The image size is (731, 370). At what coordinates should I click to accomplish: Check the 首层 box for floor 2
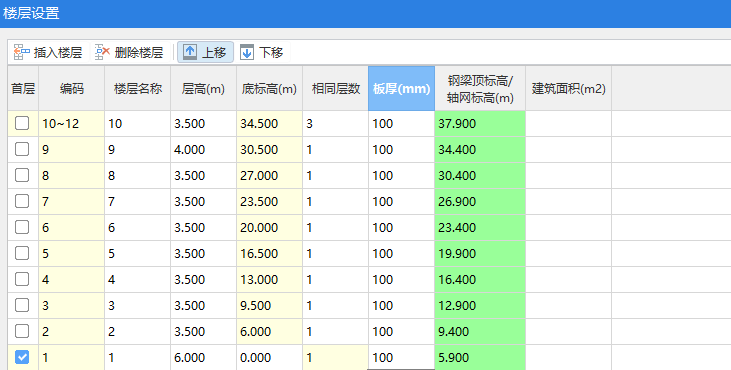click(22, 331)
